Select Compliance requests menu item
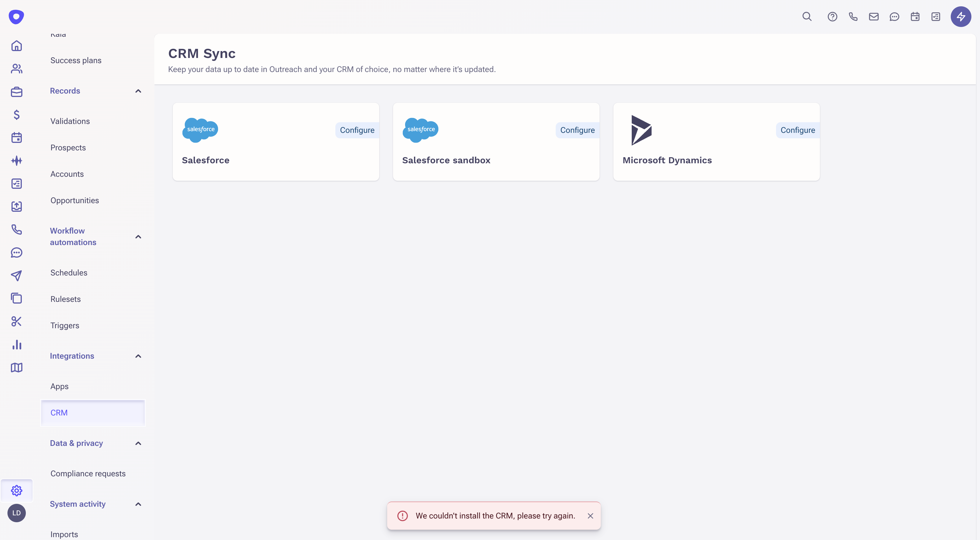Image resolution: width=980 pixels, height=540 pixels. pos(88,473)
